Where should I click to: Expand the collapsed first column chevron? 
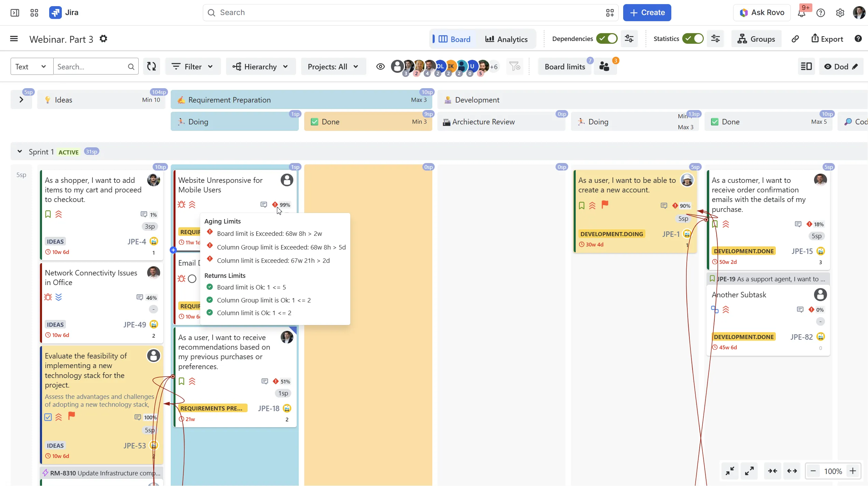21,99
